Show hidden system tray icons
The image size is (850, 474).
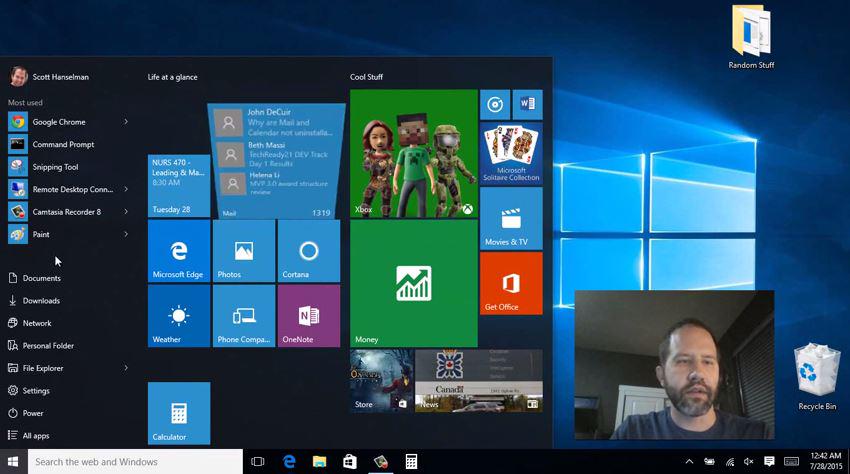coord(689,462)
